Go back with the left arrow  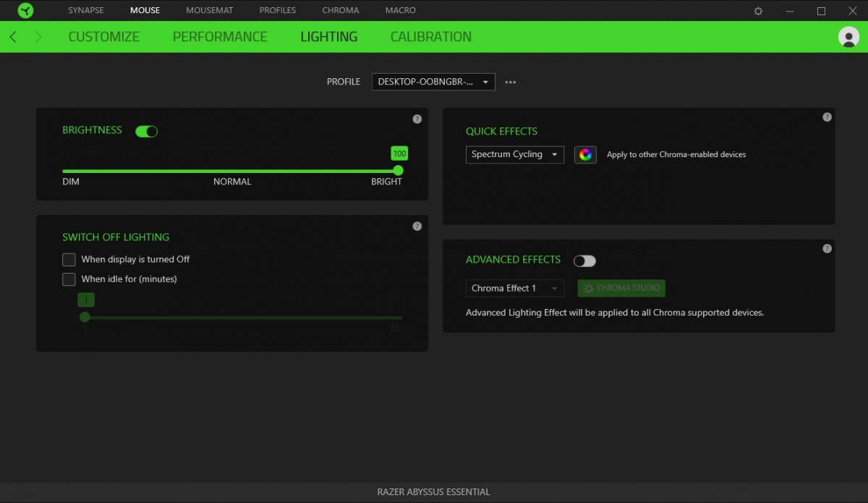point(14,37)
